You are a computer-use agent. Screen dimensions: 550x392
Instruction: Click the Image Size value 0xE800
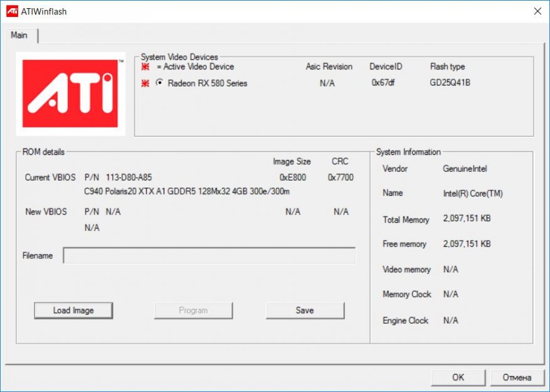click(293, 177)
